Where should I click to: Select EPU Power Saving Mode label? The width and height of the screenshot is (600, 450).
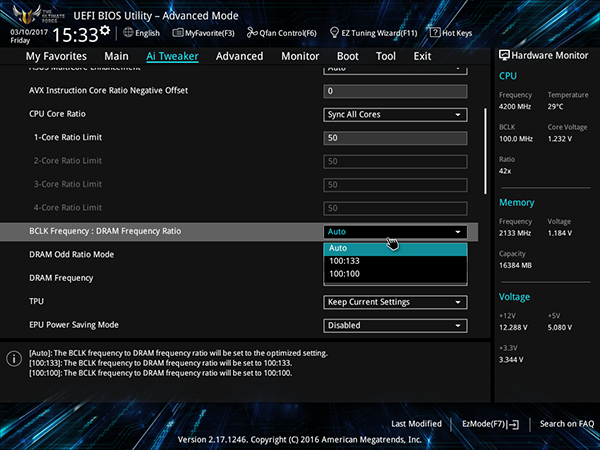tap(74, 325)
